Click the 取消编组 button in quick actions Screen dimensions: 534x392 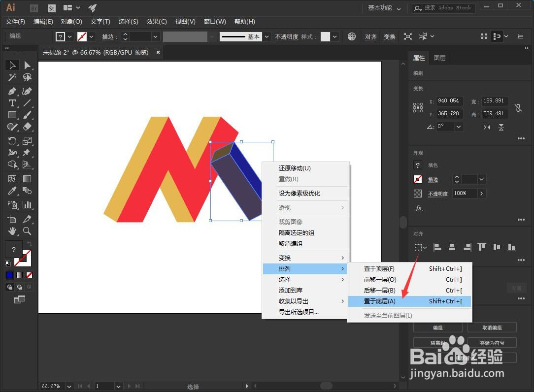(x=492, y=327)
